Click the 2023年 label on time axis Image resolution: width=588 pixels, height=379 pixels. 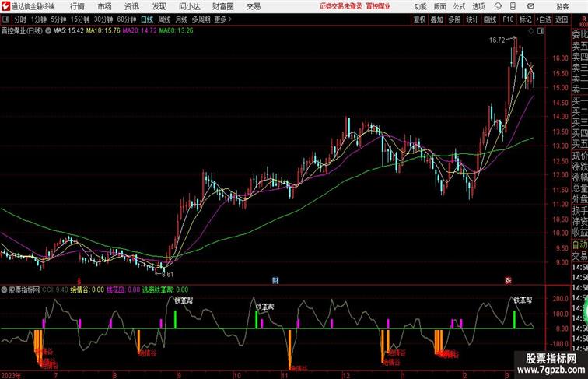[11, 375]
